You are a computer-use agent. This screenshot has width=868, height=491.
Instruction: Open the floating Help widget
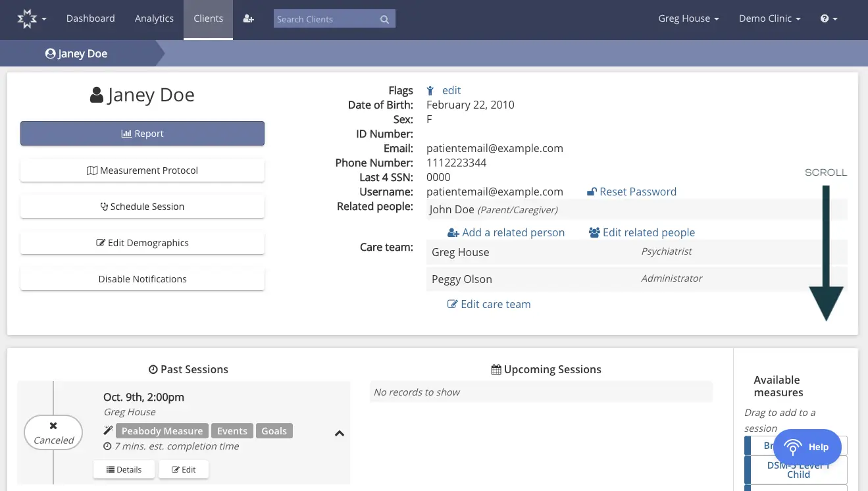[x=808, y=447]
